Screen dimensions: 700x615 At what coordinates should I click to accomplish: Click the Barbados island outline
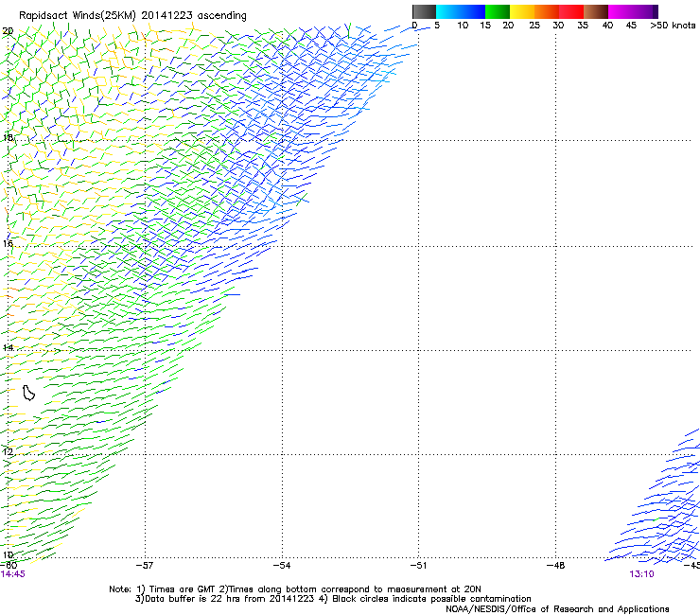(28, 393)
